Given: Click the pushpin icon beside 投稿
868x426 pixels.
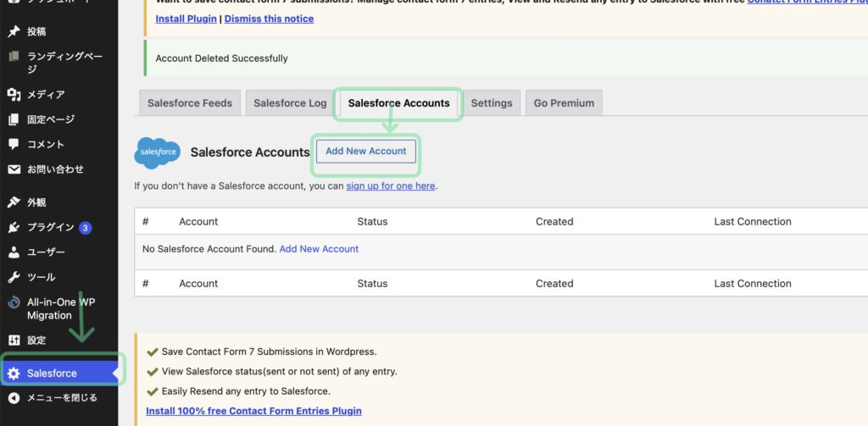Looking at the screenshot, I should (14, 32).
